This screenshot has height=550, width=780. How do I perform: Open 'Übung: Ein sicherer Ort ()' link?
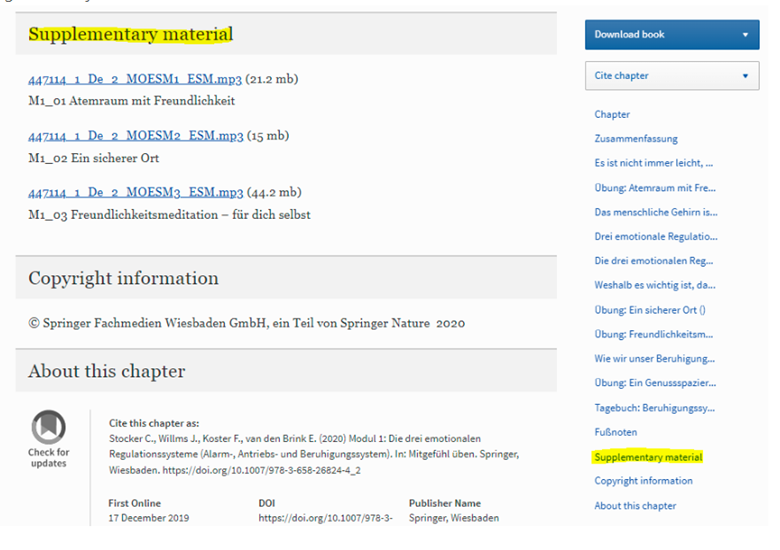(650, 310)
